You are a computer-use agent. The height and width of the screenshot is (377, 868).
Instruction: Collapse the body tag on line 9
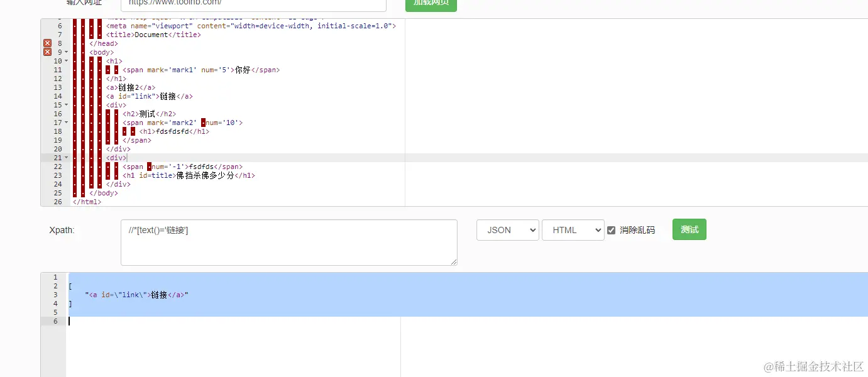point(67,52)
